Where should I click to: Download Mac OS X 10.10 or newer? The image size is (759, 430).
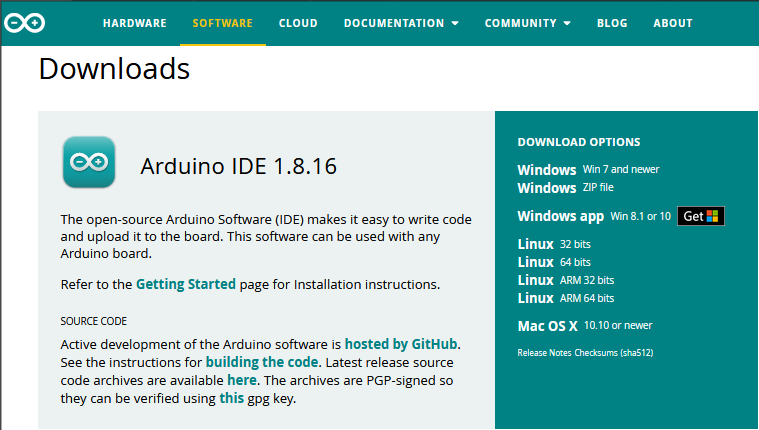[585, 325]
